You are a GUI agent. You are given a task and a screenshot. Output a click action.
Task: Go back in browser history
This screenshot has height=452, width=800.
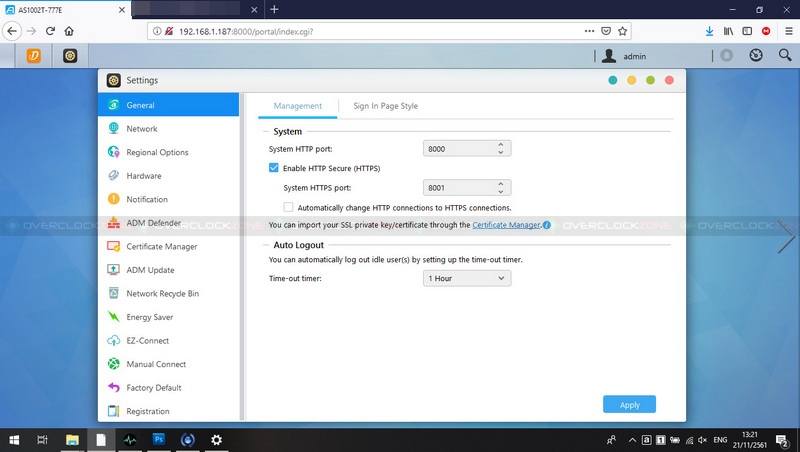(12, 31)
